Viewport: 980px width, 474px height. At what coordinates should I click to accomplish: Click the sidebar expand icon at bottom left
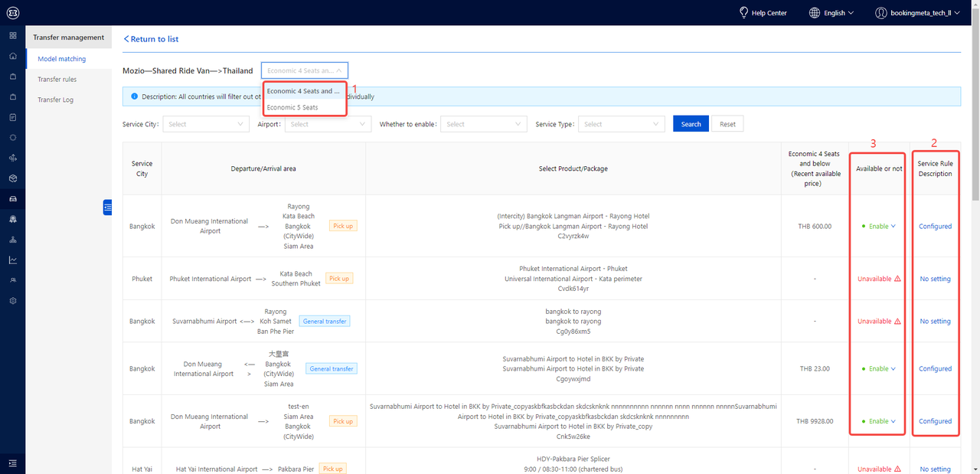(x=12, y=463)
